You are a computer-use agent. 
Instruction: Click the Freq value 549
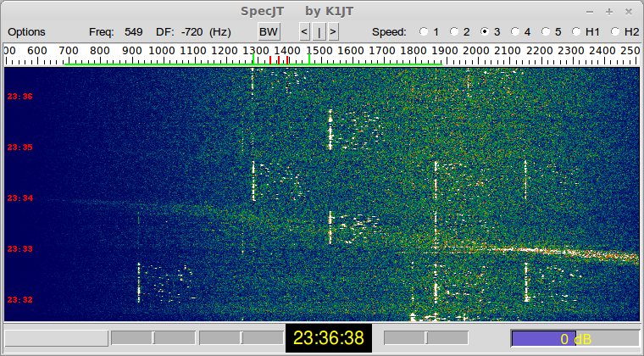click(134, 32)
